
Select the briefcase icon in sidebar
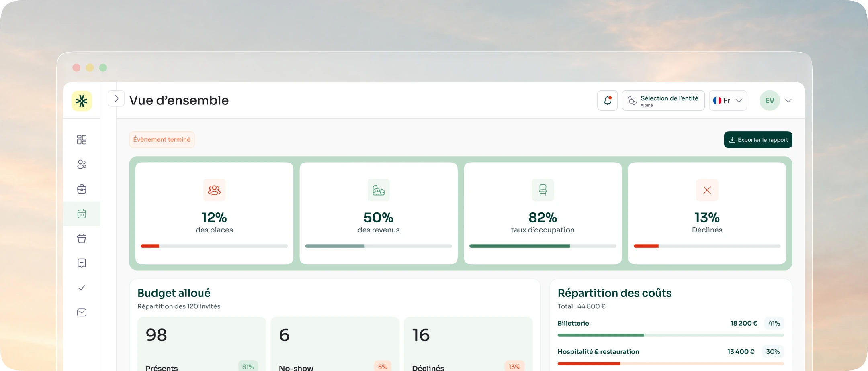click(82, 189)
